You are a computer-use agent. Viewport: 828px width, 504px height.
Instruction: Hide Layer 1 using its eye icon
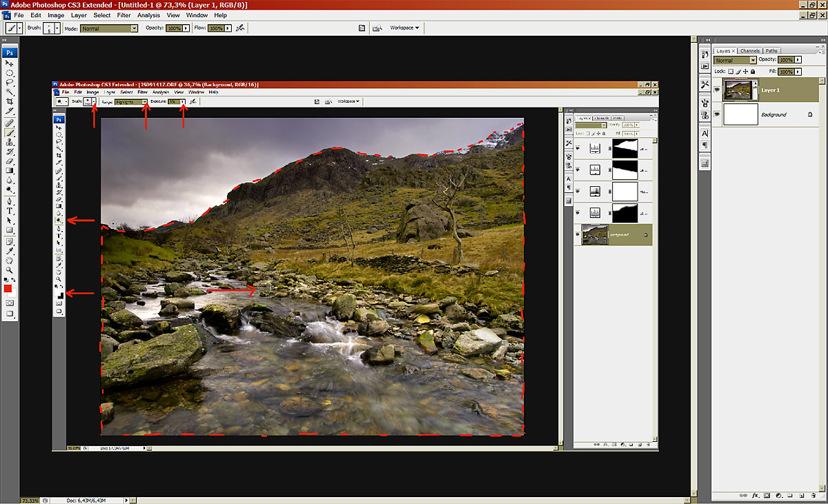[717, 90]
